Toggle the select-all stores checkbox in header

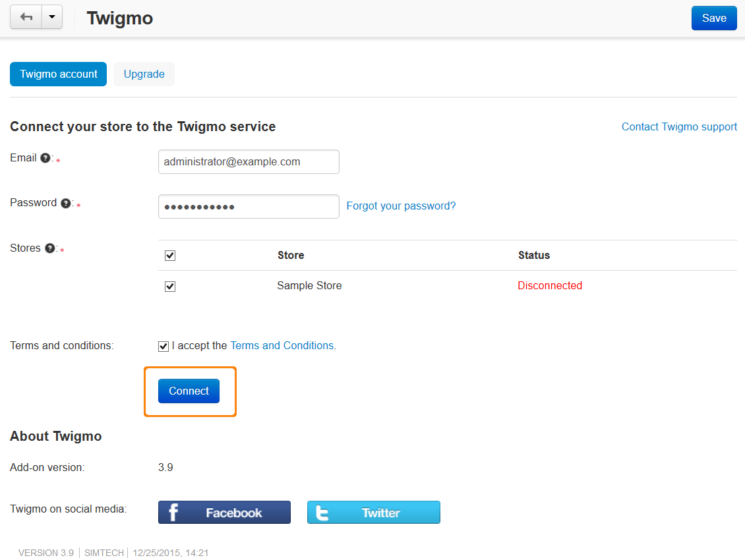(x=170, y=256)
